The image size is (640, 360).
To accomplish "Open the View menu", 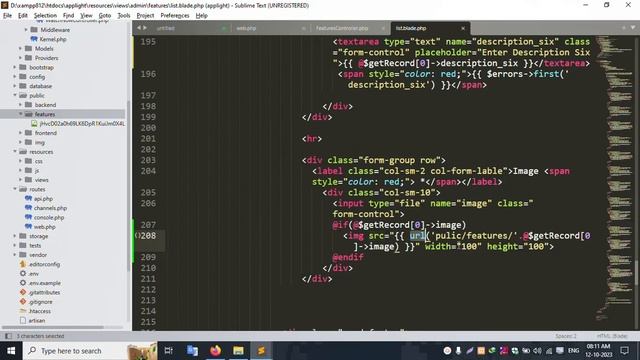I will [x=86, y=16].
